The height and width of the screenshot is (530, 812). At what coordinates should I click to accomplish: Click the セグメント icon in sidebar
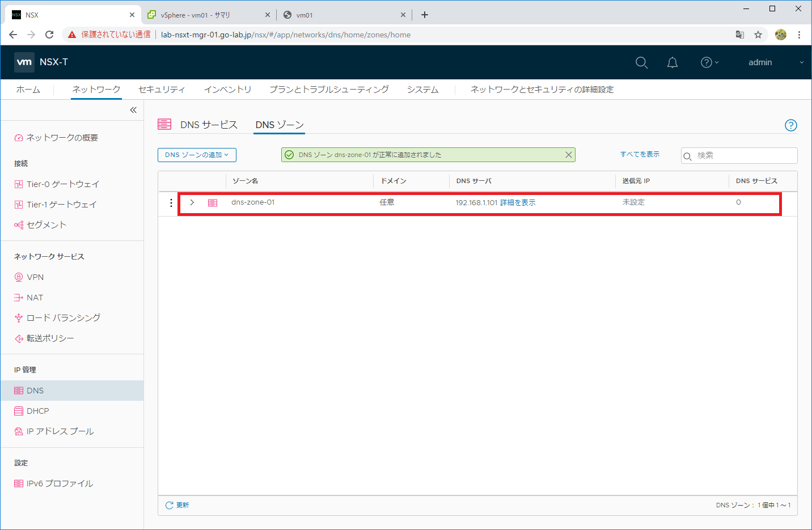click(x=19, y=225)
